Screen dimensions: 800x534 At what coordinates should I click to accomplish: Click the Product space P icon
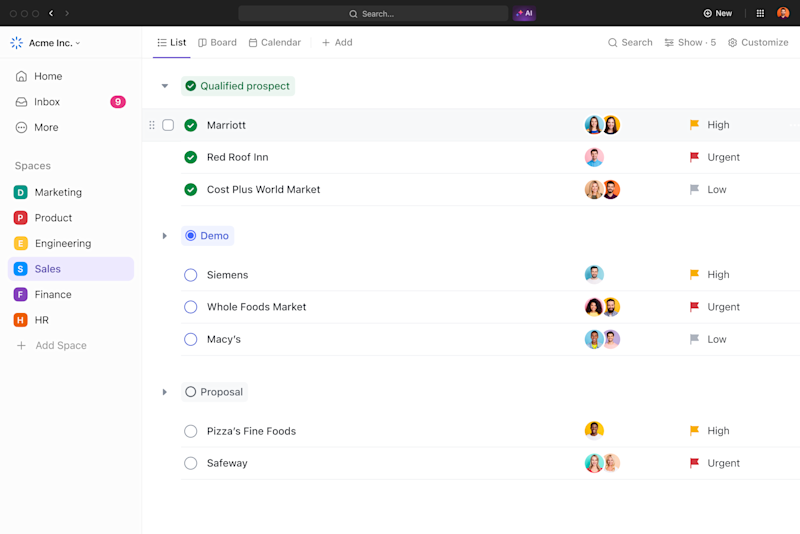point(20,218)
